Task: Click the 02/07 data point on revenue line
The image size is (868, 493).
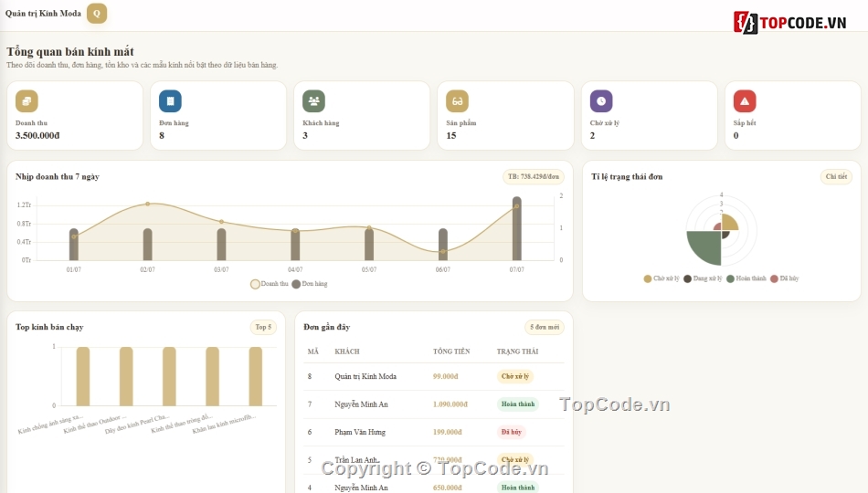Action: tap(147, 205)
